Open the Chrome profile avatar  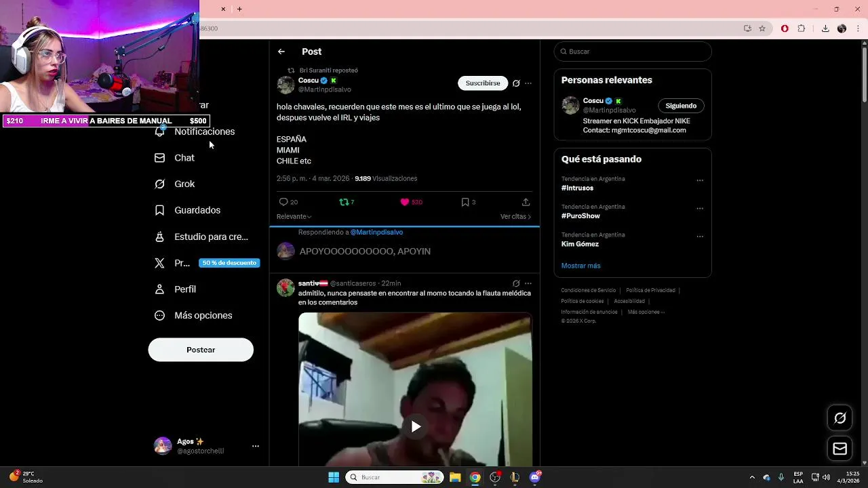click(842, 28)
